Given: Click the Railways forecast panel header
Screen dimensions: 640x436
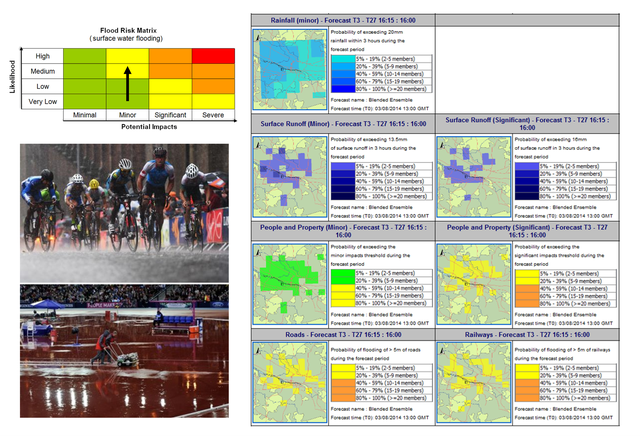Looking at the screenshot, I should [527, 332].
